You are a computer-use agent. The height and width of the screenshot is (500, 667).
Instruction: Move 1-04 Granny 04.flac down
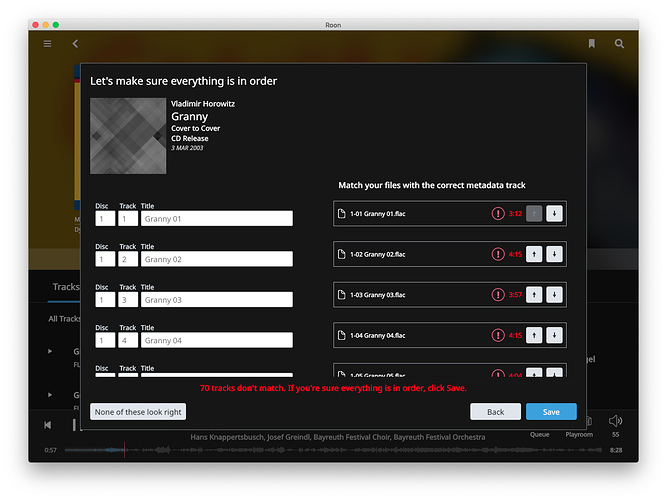click(554, 335)
